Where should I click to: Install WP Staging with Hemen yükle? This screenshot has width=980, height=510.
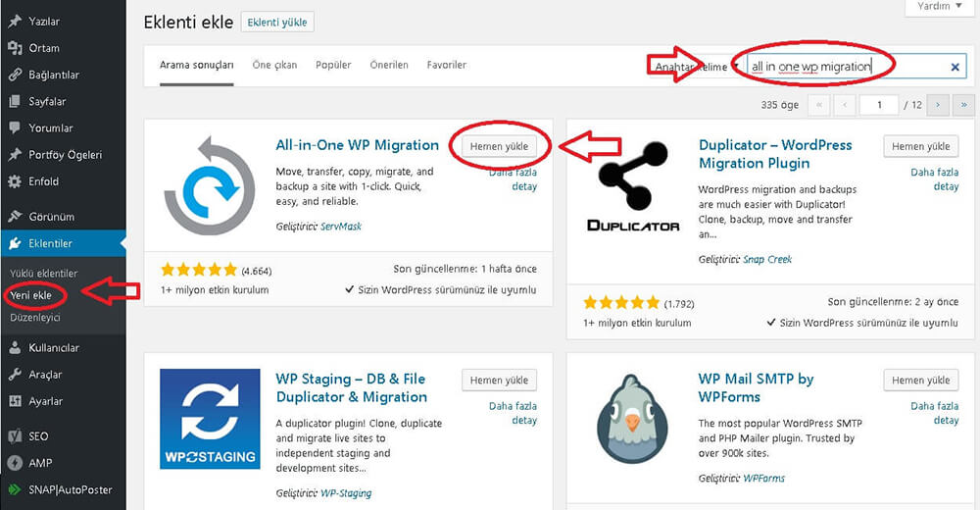(x=500, y=381)
